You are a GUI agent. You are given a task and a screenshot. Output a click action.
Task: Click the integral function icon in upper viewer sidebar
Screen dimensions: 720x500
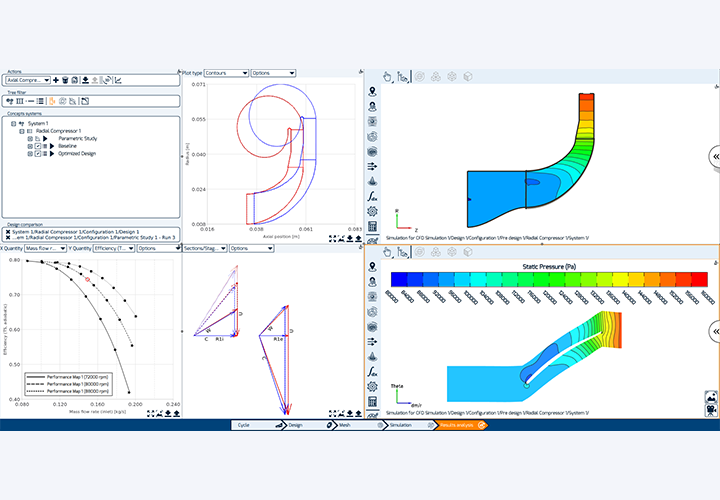[372, 194]
